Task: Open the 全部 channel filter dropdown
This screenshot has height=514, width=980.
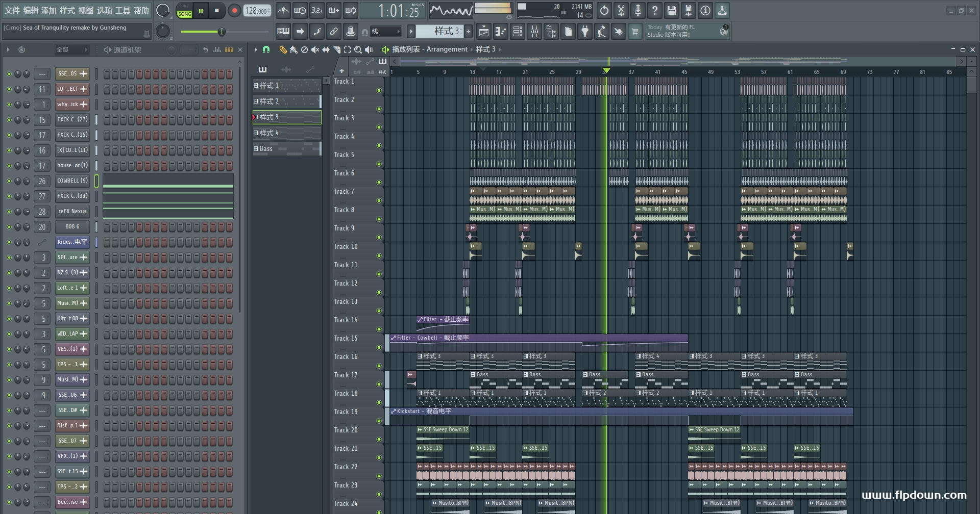Action: tap(71, 49)
